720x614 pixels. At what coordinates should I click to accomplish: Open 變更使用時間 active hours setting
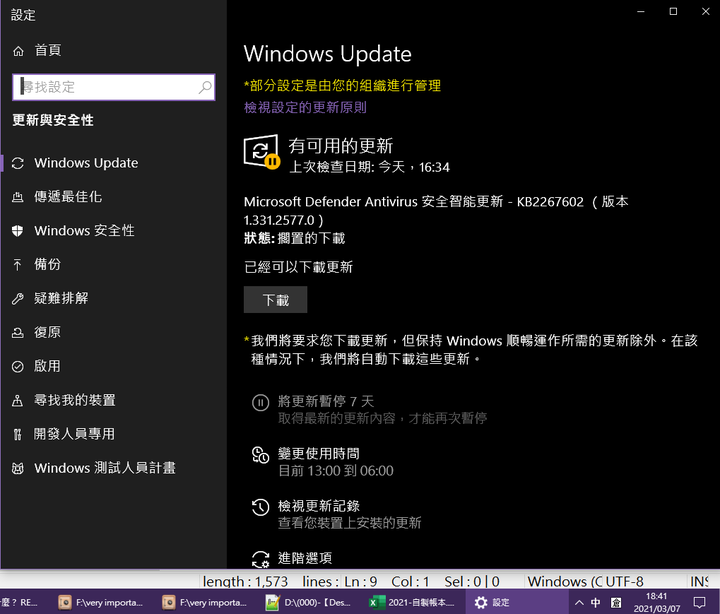point(318,454)
